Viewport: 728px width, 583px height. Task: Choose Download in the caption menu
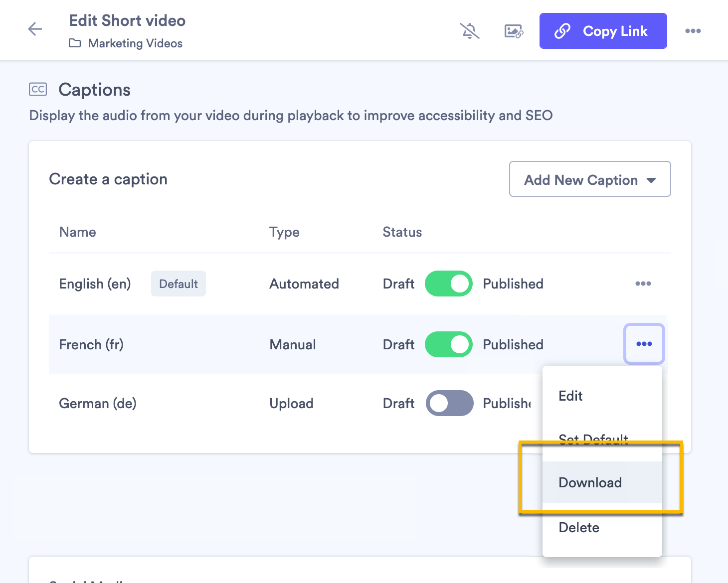pos(590,482)
